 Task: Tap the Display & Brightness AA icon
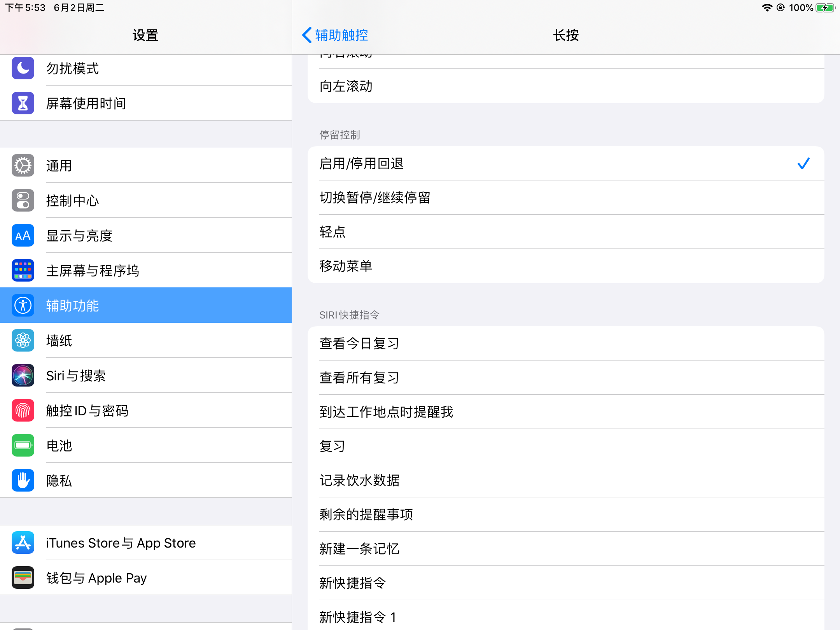click(23, 236)
